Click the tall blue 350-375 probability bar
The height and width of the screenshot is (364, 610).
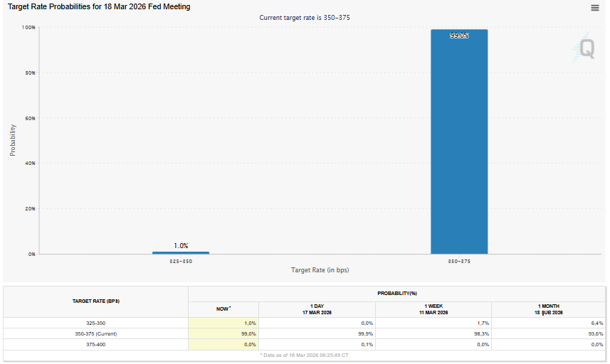click(x=459, y=142)
